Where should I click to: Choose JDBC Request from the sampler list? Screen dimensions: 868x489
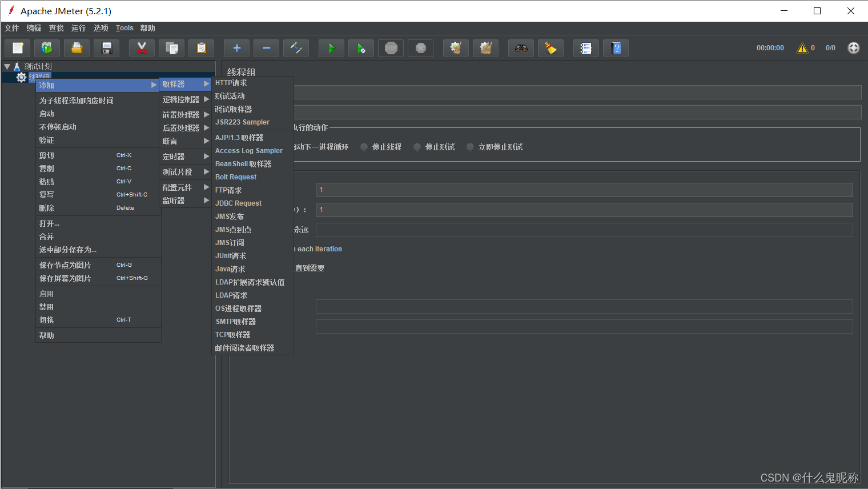[252, 203]
